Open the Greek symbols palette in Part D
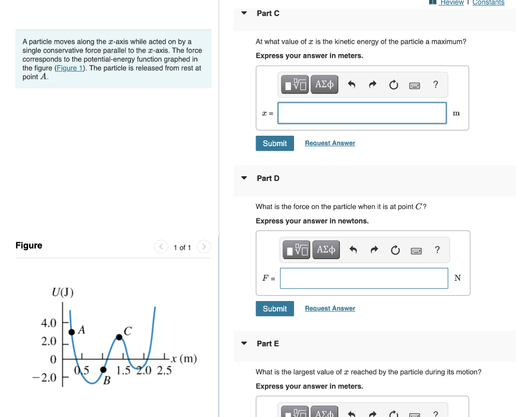Image resolution: width=532 pixels, height=417 pixels. [326, 250]
